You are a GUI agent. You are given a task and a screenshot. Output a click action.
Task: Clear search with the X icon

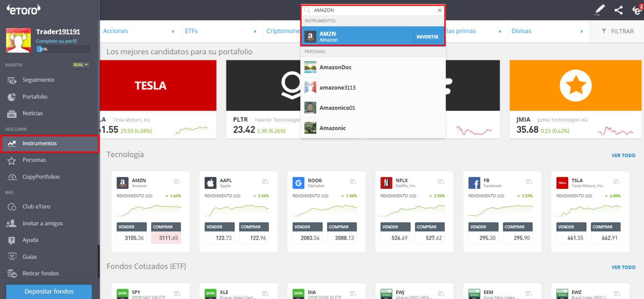439,10
